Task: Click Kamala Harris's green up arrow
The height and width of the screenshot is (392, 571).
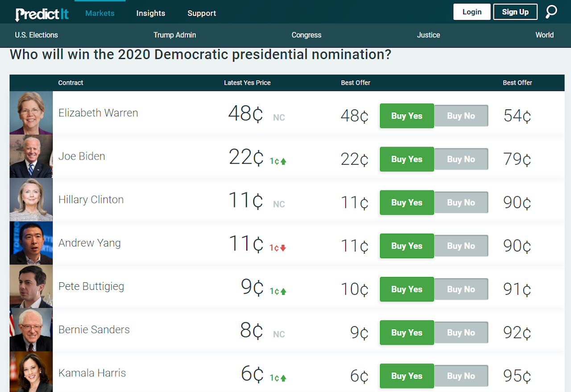Action: [x=283, y=378]
